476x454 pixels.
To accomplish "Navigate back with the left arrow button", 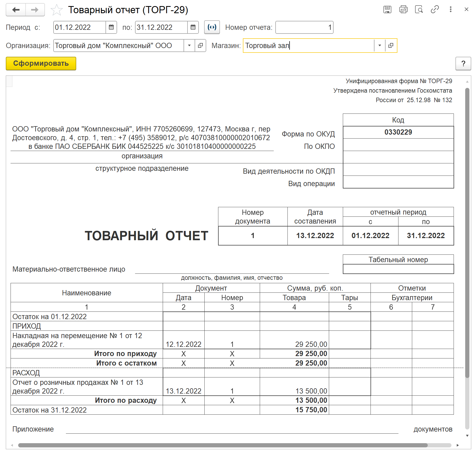I will pos(16,10).
